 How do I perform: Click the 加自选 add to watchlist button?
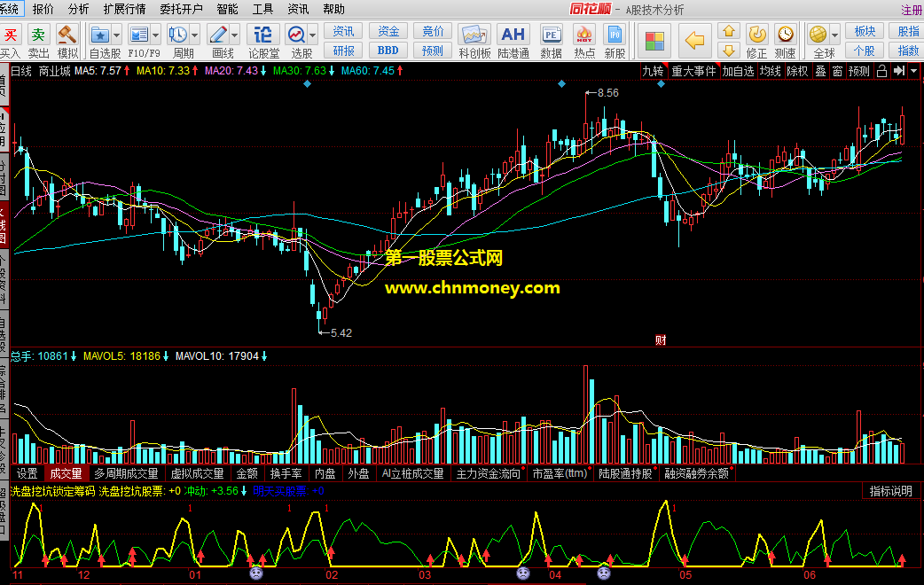(x=738, y=71)
